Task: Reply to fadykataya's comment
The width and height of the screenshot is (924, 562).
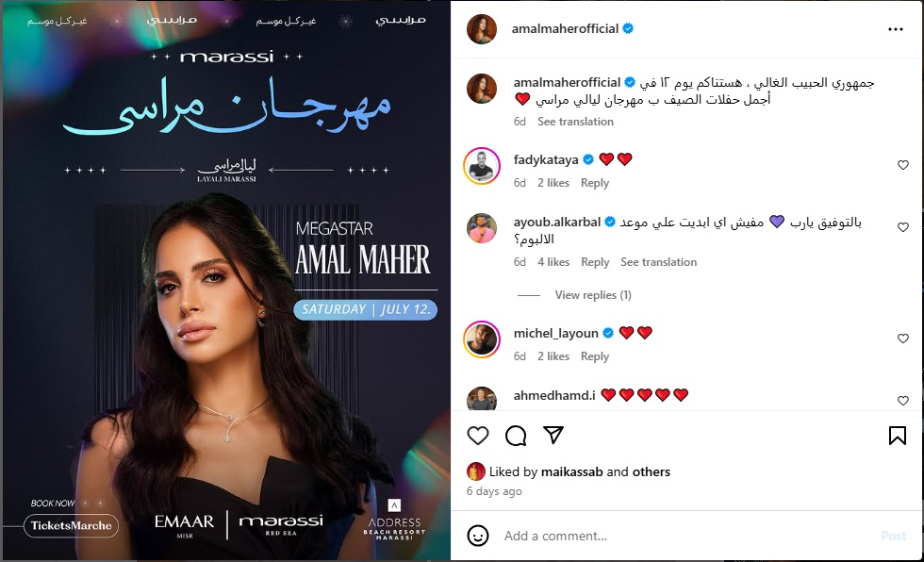Action: pos(595,183)
